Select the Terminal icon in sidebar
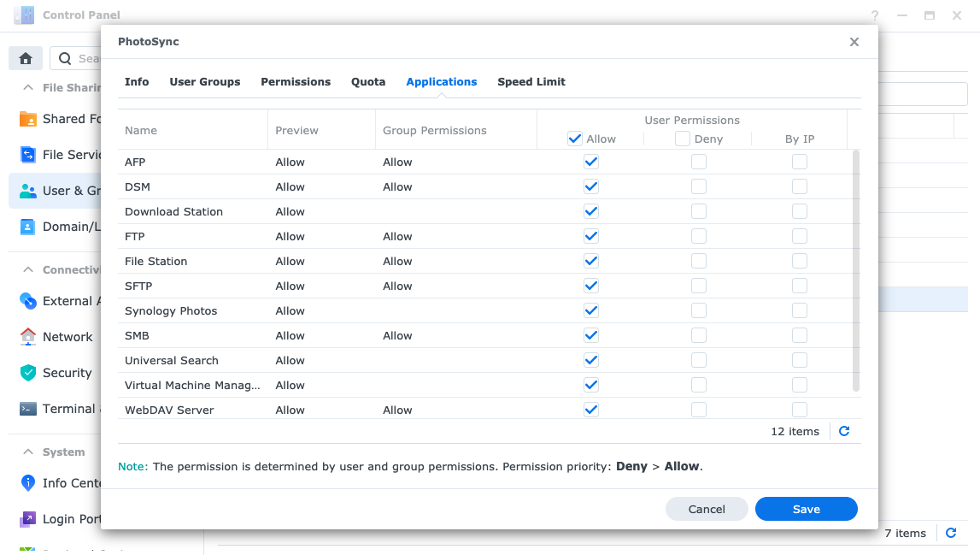Screen dimensions: 980x555 click(x=28, y=409)
